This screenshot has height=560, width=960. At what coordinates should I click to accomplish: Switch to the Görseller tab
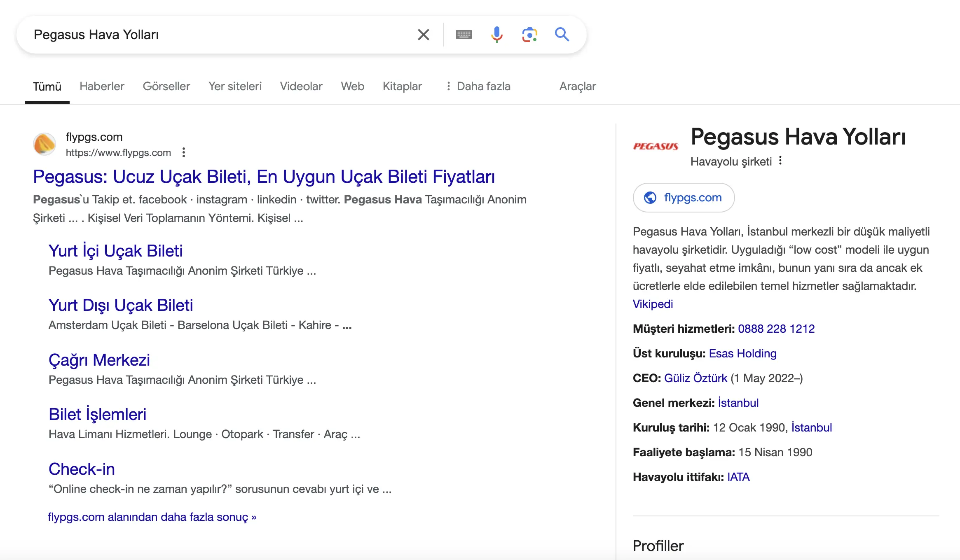tap(166, 86)
